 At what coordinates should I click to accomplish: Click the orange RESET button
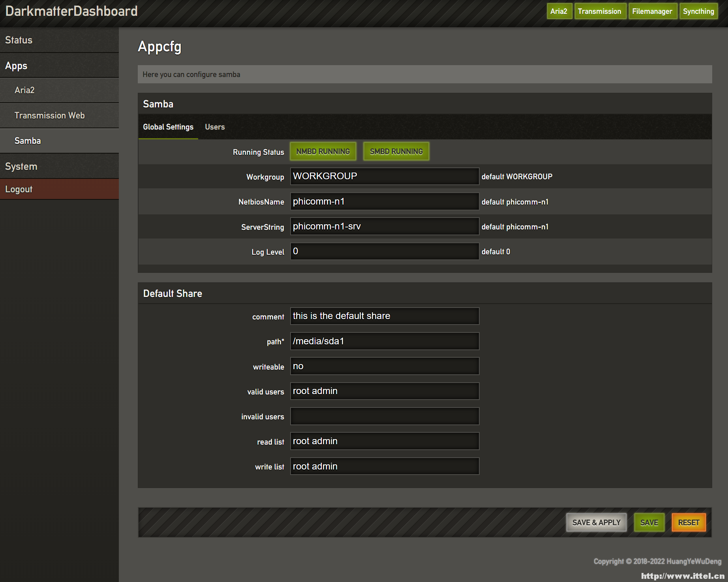689,522
